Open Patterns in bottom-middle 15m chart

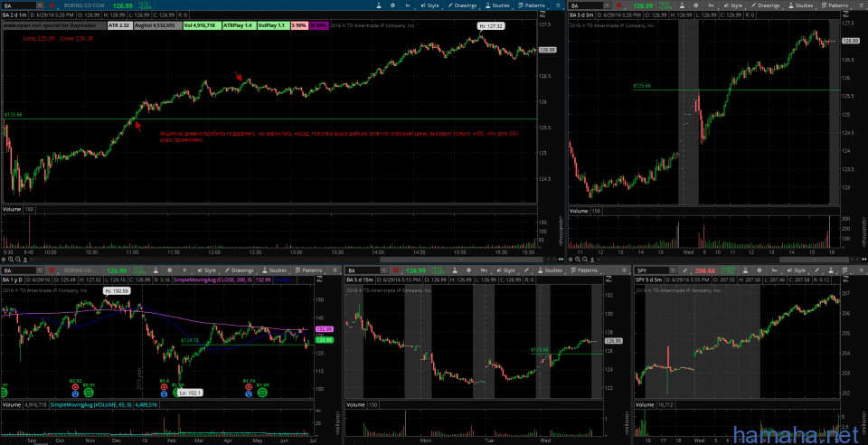point(583,270)
